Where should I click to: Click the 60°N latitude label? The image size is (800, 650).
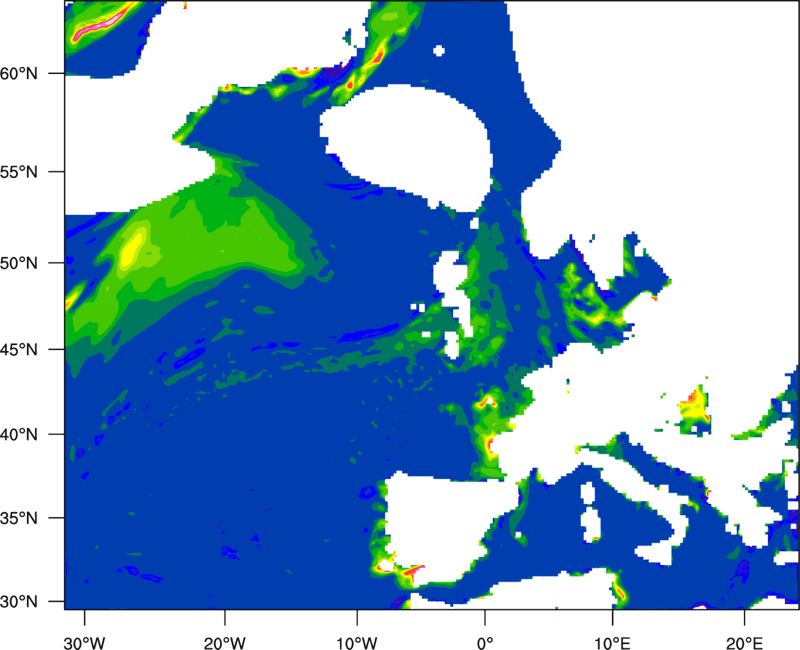coord(19,73)
